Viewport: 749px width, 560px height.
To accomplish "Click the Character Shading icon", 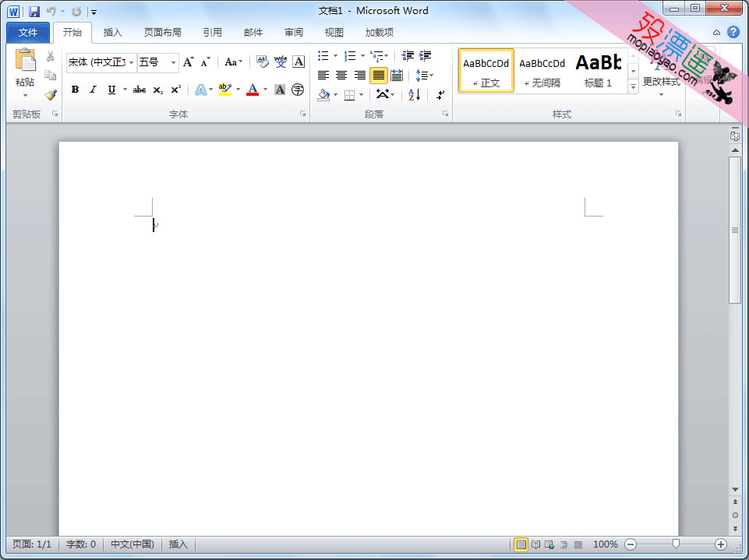I will click(280, 90).
